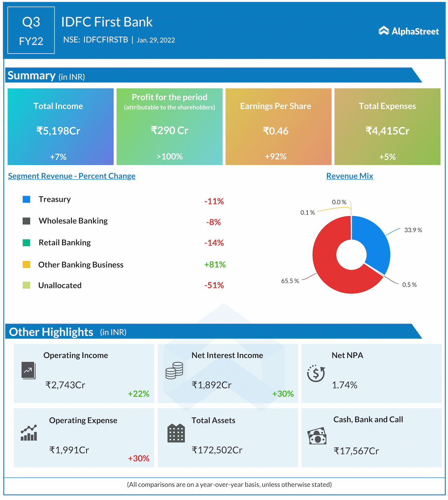448x500 pixels.
Task: Click the light green Unallocated legend swatch
Action: 26,285
